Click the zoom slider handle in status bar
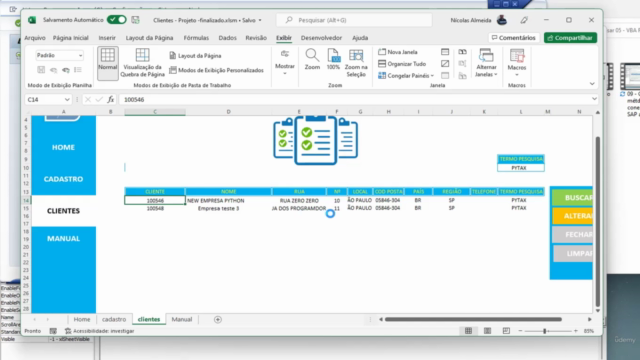This screenshot has width=640, height=360. point(544,331)
